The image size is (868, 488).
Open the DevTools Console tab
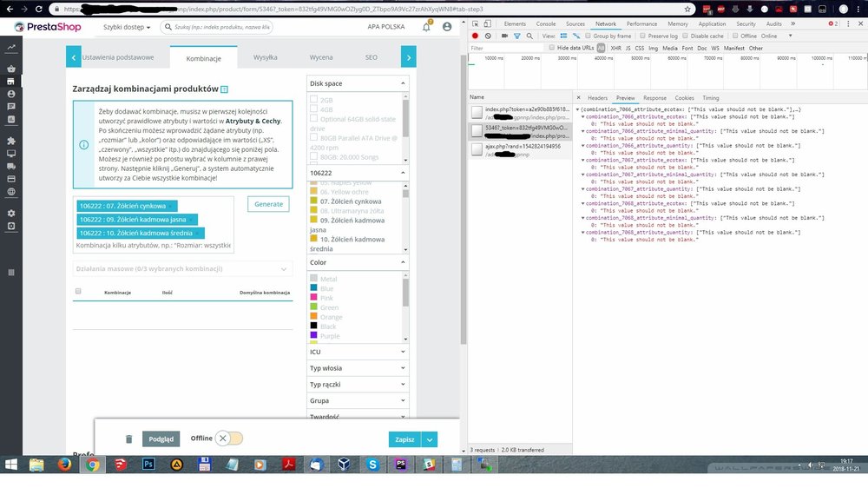(x=545, y=23)
